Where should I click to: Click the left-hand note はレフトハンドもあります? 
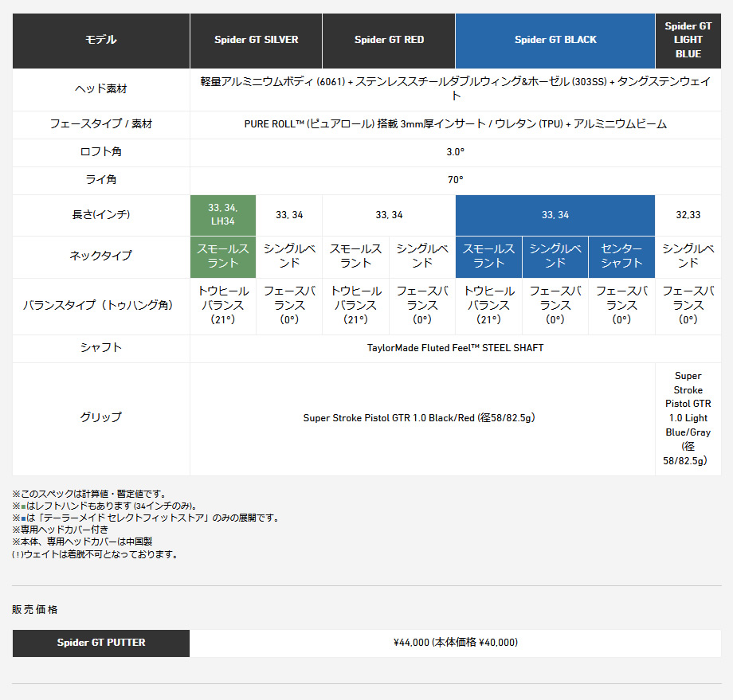[105, 506]
